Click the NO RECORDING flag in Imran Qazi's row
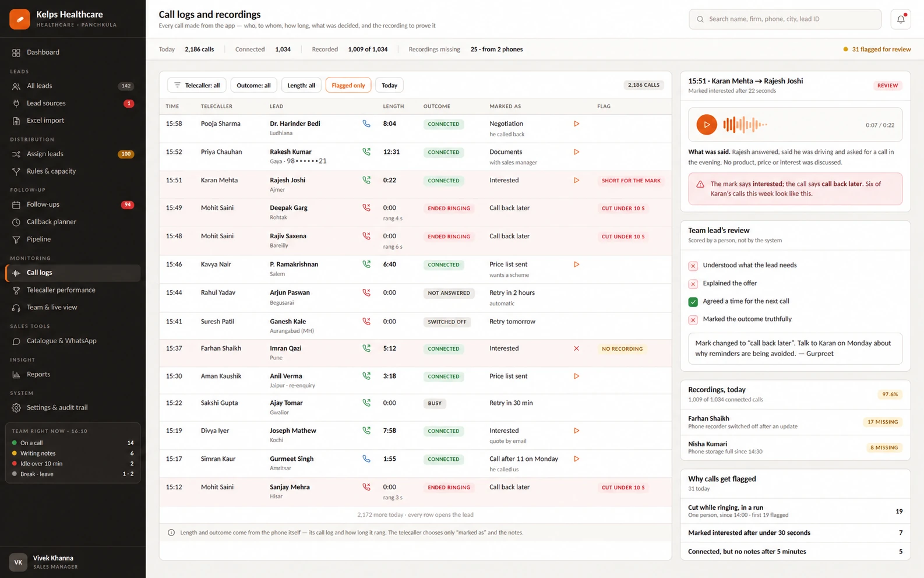Image resolution: width=924 pixels, height=578 pixels. [622, 349]
